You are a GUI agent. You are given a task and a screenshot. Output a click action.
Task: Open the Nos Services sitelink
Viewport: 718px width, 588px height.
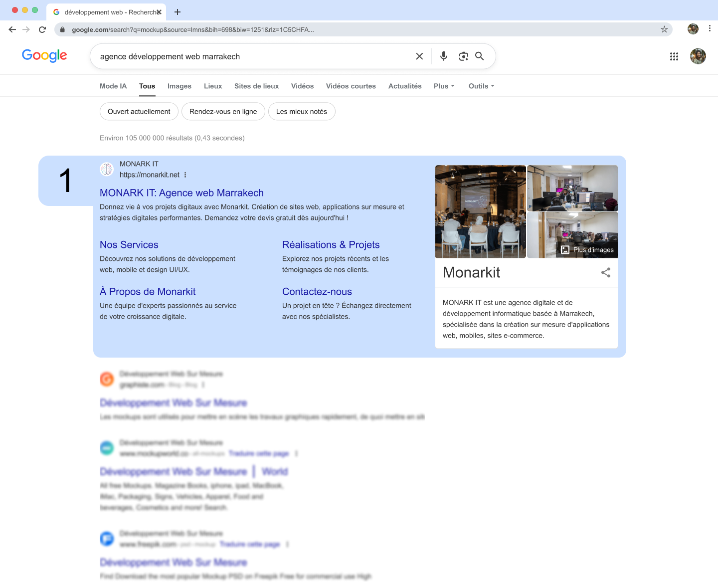coord(129,245)
